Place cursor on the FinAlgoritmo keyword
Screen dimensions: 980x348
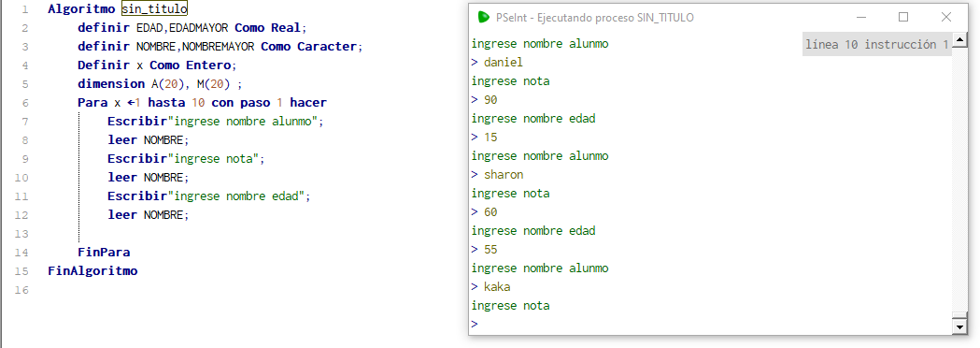(x=92, y=271)
